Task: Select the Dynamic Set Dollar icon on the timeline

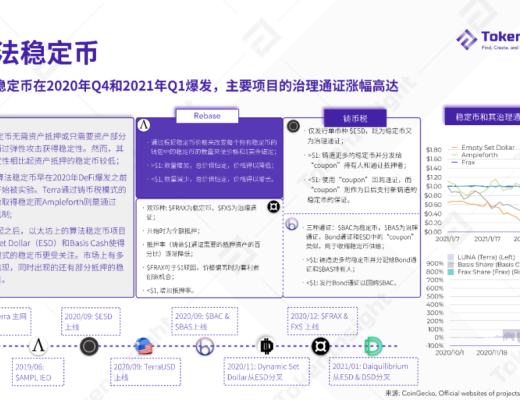Action: (266, 346)
